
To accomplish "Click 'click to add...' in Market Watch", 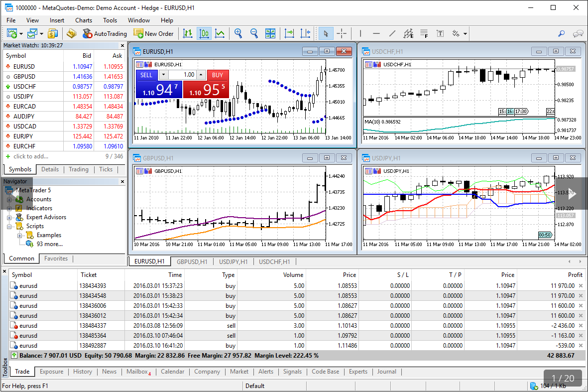I will click(31, 156).
